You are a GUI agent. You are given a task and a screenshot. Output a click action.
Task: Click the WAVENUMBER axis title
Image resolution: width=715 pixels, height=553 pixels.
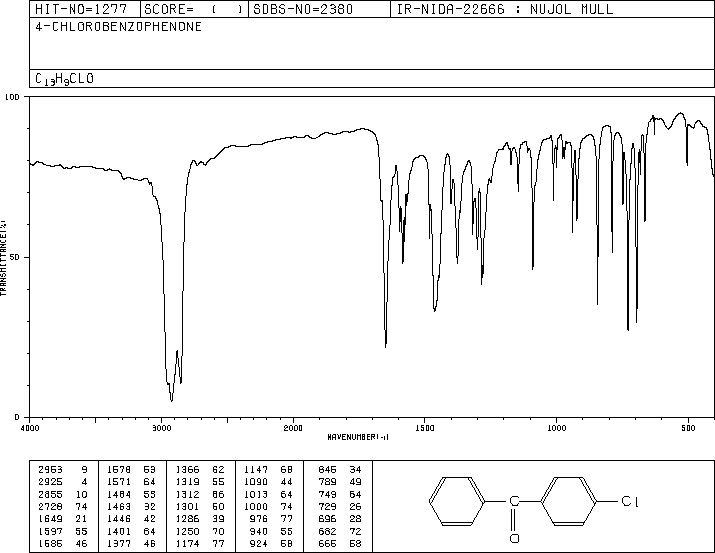pos(358,437)
